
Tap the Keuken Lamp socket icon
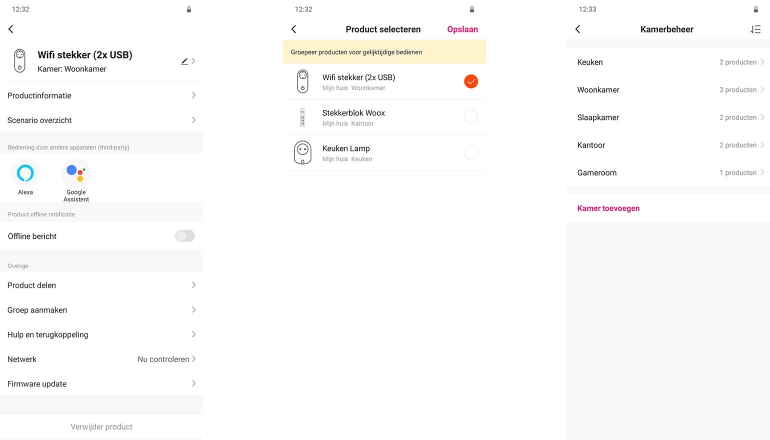[302, 152]
